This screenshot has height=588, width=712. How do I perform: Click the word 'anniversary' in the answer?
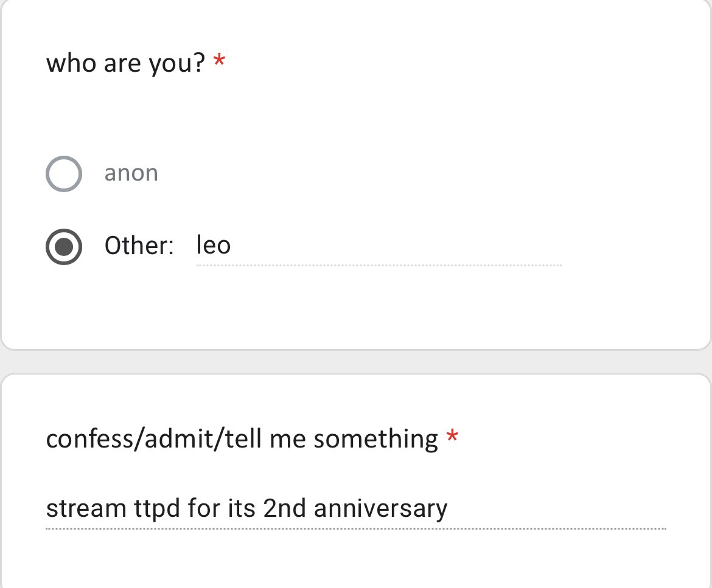[x=380, y=508]
